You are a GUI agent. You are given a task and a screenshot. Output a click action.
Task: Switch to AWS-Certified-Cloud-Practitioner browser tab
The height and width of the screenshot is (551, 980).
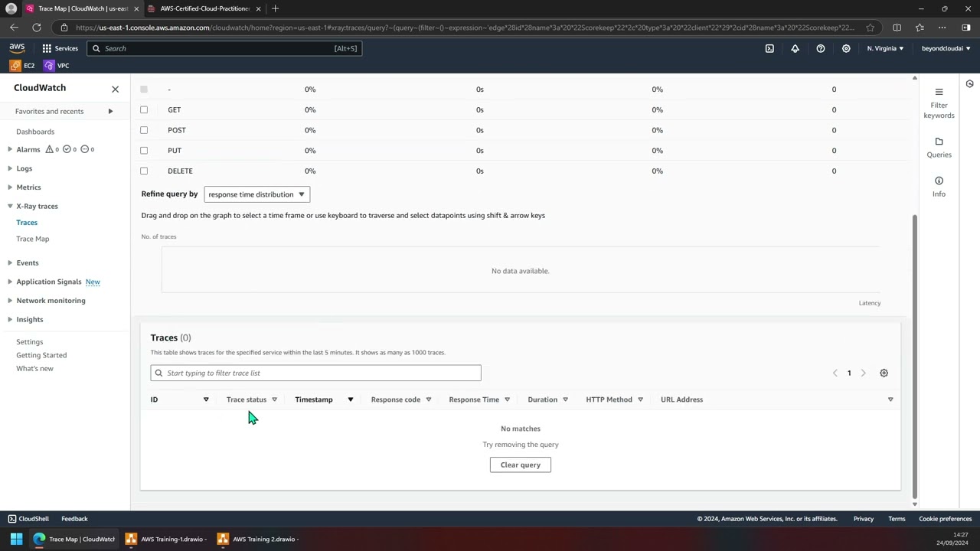point(204,8)
